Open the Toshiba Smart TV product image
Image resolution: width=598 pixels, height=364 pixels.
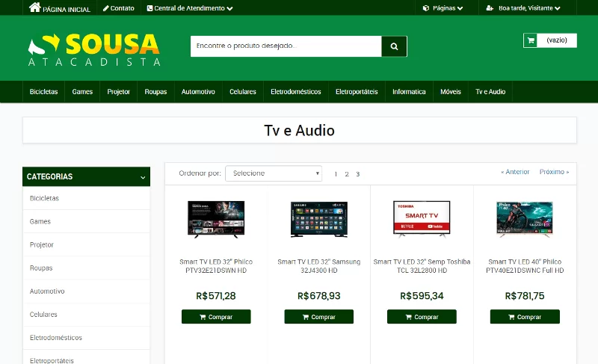pos(422,219)
